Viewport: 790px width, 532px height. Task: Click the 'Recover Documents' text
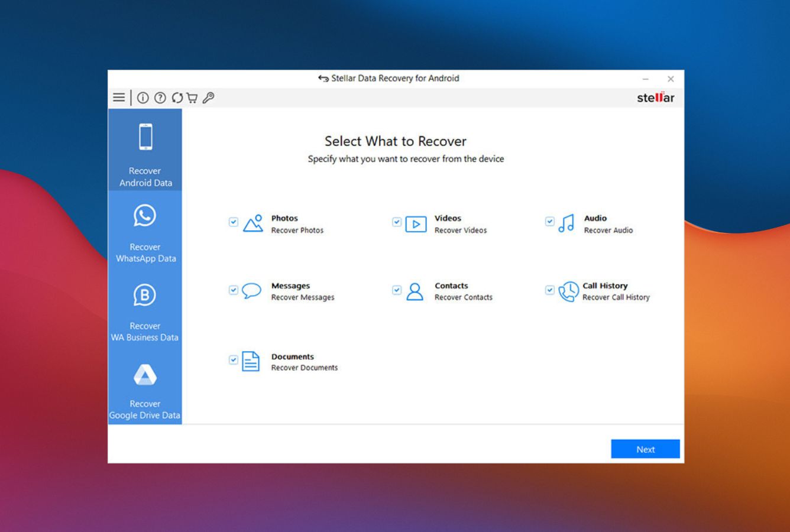click(305, 368)
